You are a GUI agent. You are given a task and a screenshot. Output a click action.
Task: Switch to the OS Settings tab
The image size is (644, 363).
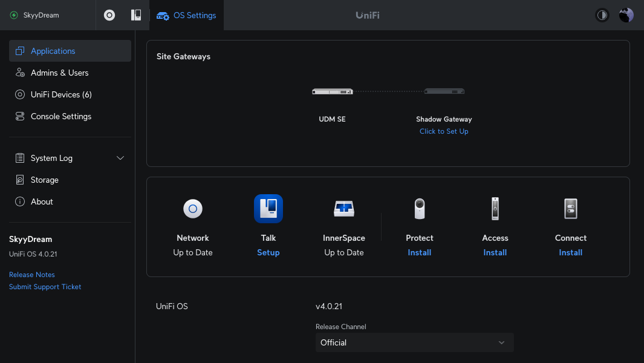tap(186, 15)
